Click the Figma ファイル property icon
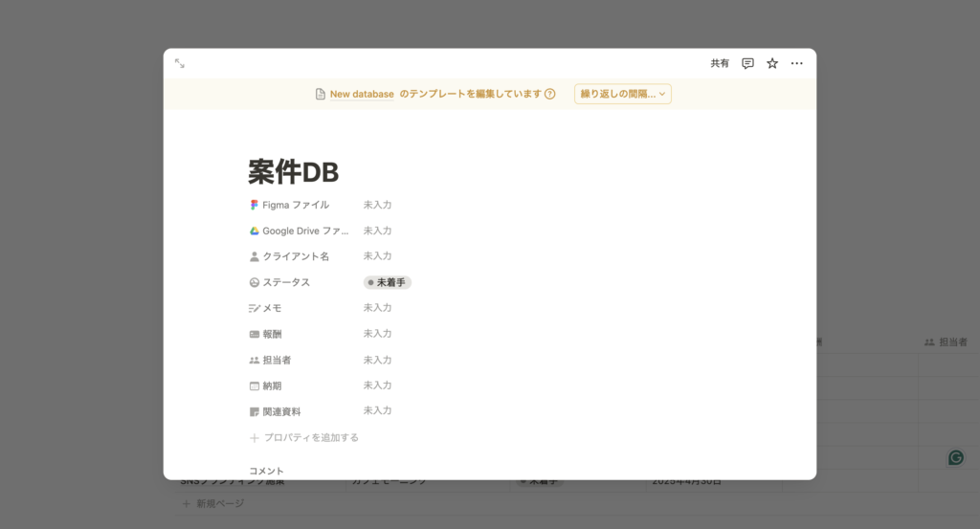980x529 pixels. coord(255,205)
